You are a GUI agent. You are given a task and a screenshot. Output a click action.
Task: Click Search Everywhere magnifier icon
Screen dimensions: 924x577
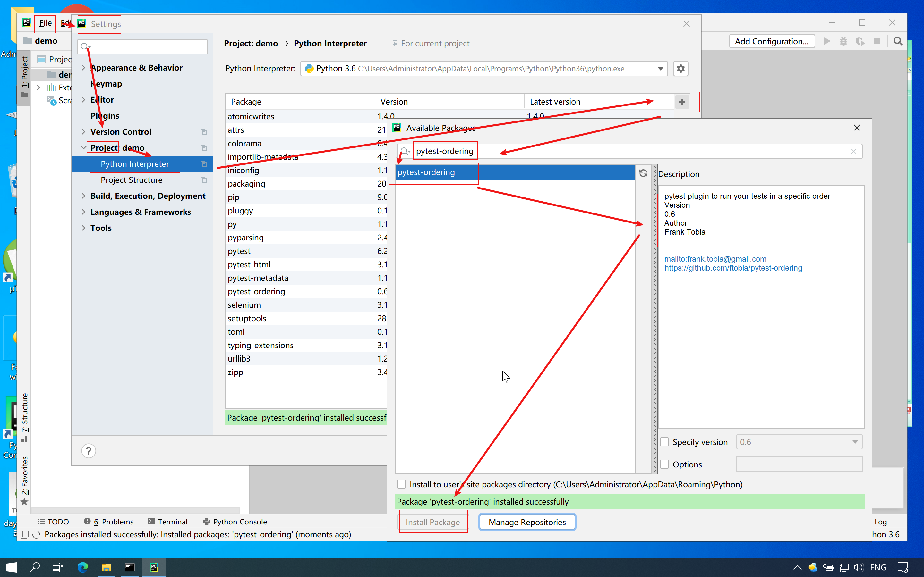tap(898, 41)
